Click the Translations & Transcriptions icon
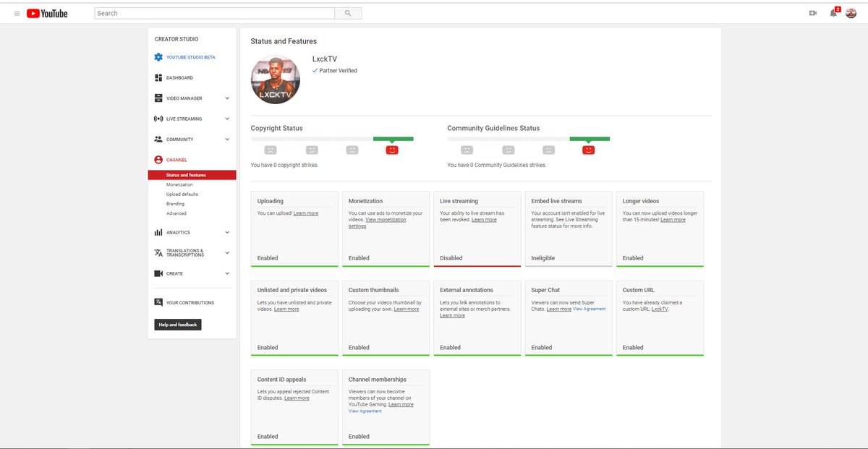The width and height of the screenshot is (868, 449). pyautogui.click(x=158, y=253)
